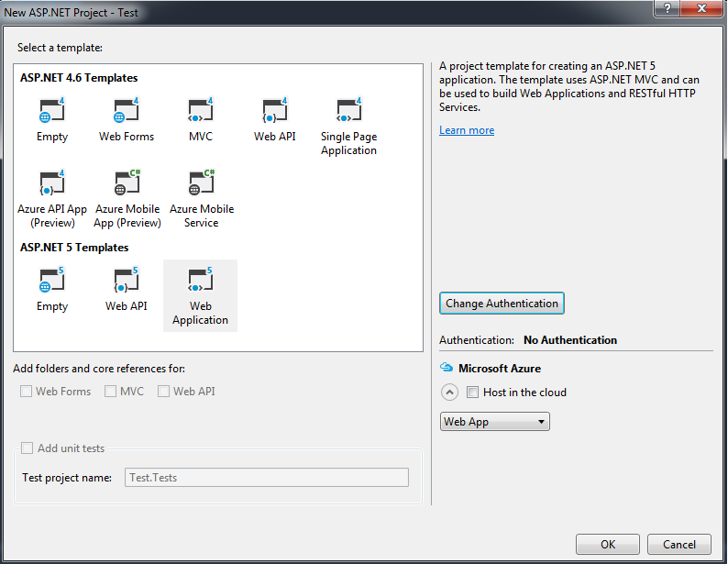Open the Learn more link
This screenshot has width=728, height=564.
(x=467, y=130)
